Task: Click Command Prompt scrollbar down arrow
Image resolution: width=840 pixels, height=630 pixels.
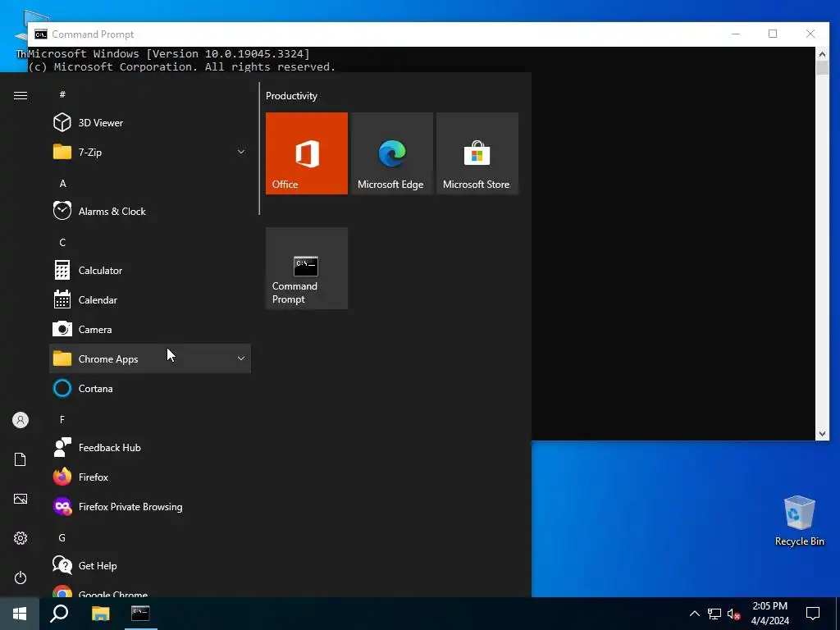Action: click(822, 434)
